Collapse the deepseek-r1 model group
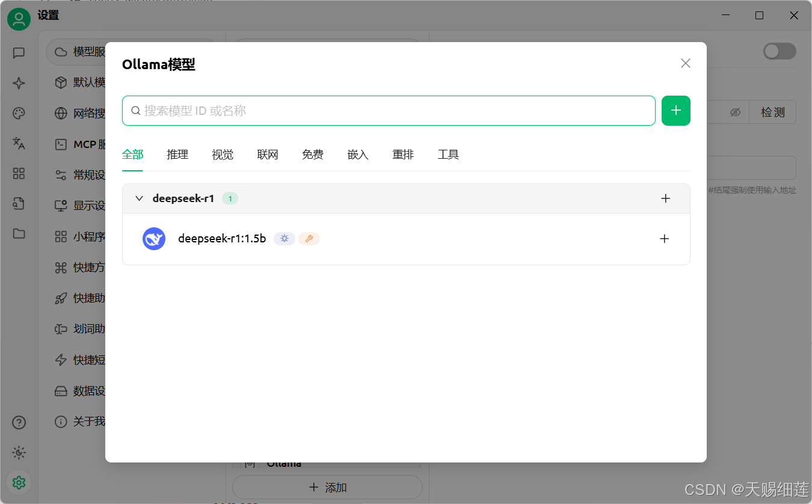Viewport: 812px width, 504px height. 139,198
